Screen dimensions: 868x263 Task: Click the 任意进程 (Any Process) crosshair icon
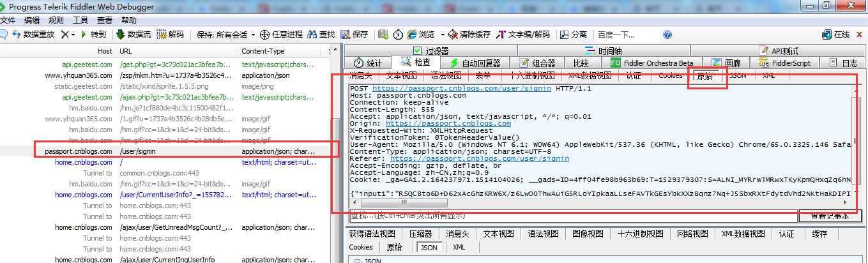pyautogui.click(x=264, y=34)
